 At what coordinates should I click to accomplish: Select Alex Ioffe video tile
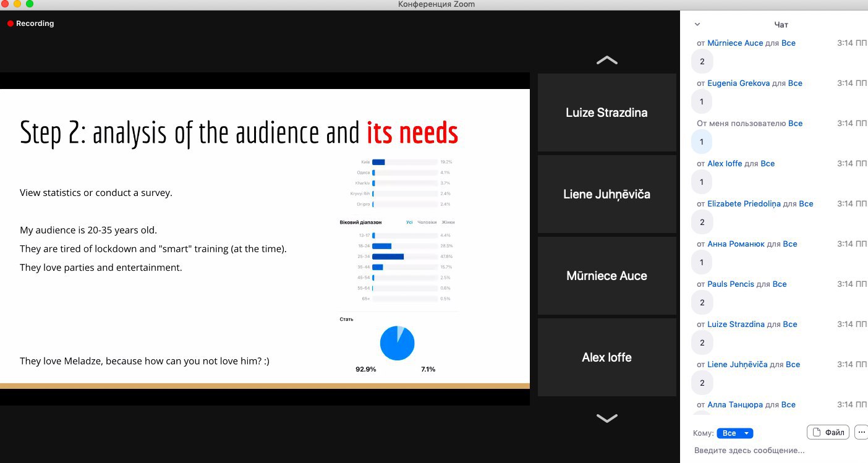[x=606, y=358]
